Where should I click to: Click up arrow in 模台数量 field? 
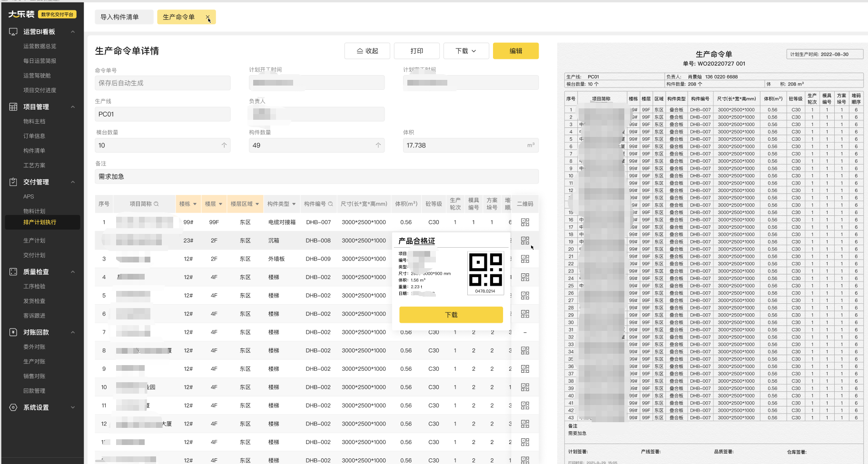[x=224, y=145]
